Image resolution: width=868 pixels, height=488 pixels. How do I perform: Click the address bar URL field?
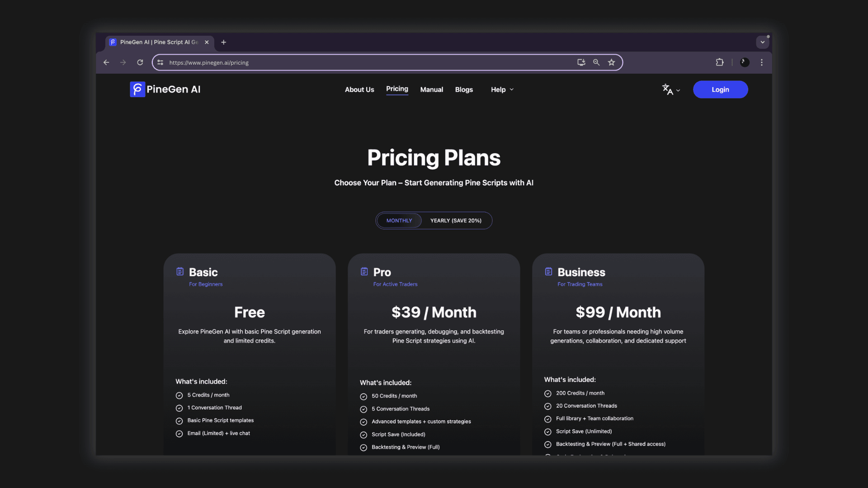[x=362, y=62]
